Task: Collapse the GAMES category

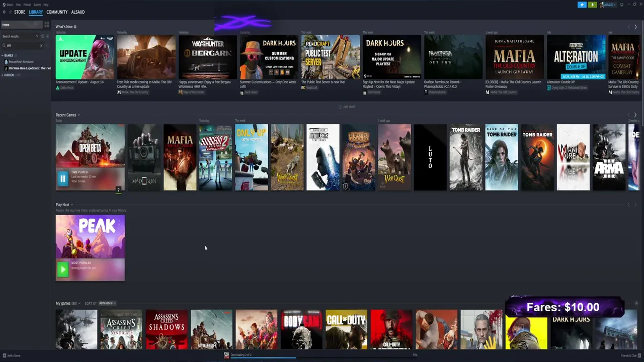Action: point(9,55)
